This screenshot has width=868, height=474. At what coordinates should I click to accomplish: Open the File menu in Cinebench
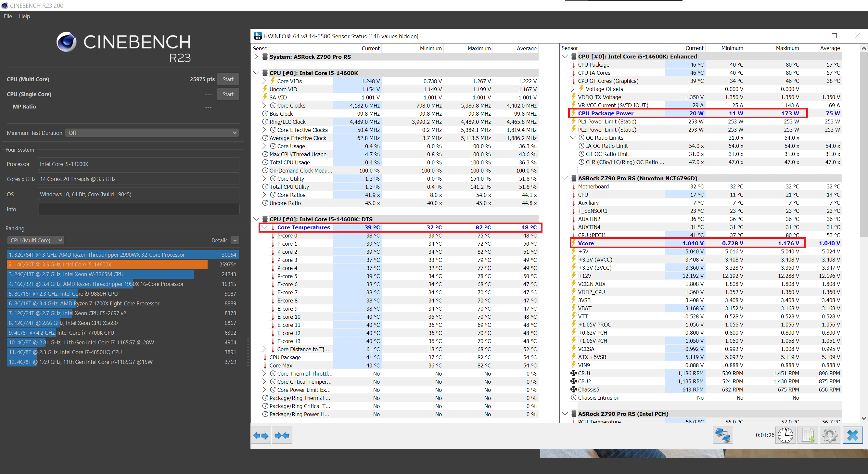(x=8, y=16)
